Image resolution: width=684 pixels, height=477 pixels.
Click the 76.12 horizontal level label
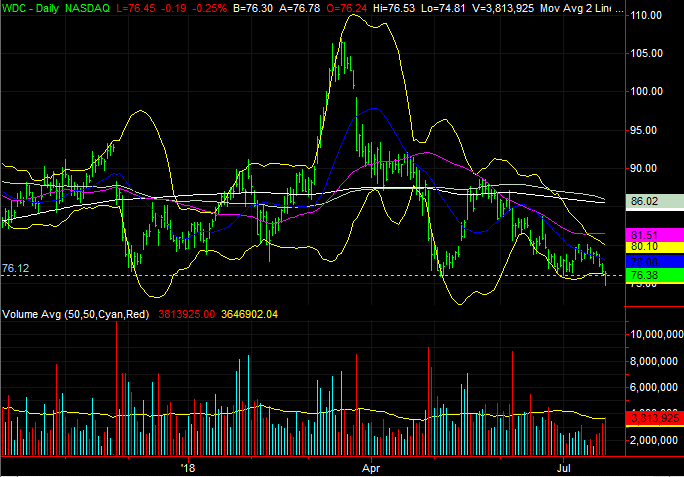15,268
